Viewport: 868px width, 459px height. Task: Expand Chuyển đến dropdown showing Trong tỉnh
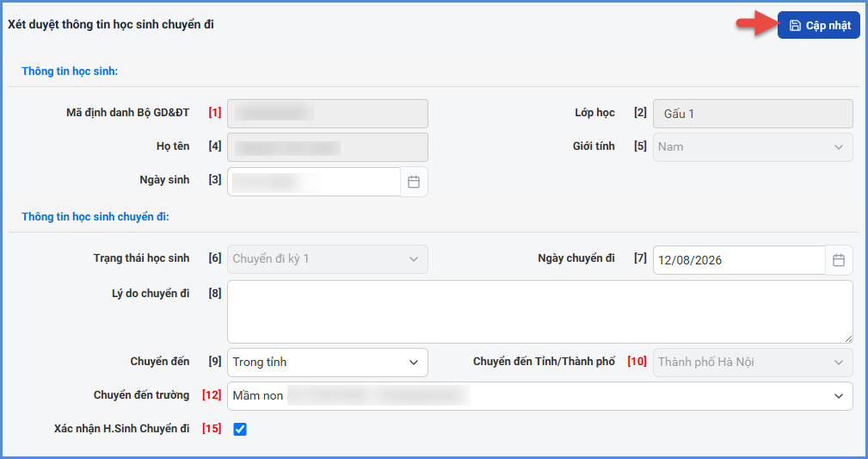(327, 363)
